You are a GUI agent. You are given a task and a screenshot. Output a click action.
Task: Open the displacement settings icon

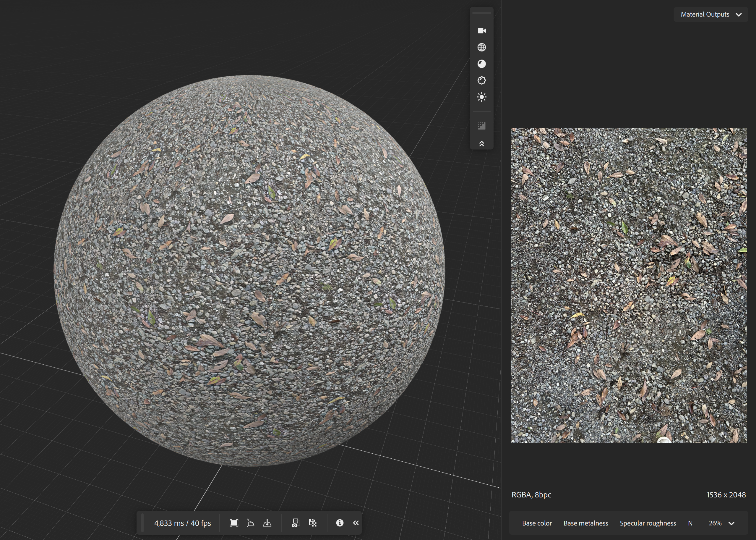(x=481, y=80)
